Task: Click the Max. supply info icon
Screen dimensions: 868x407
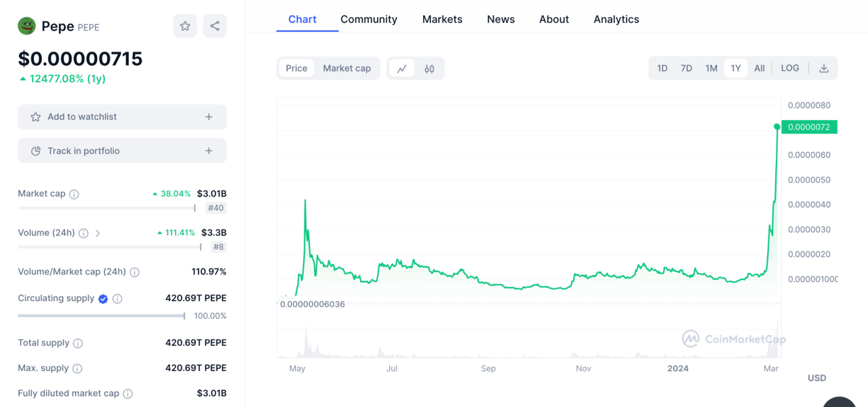Action: (x=77, y=369)
